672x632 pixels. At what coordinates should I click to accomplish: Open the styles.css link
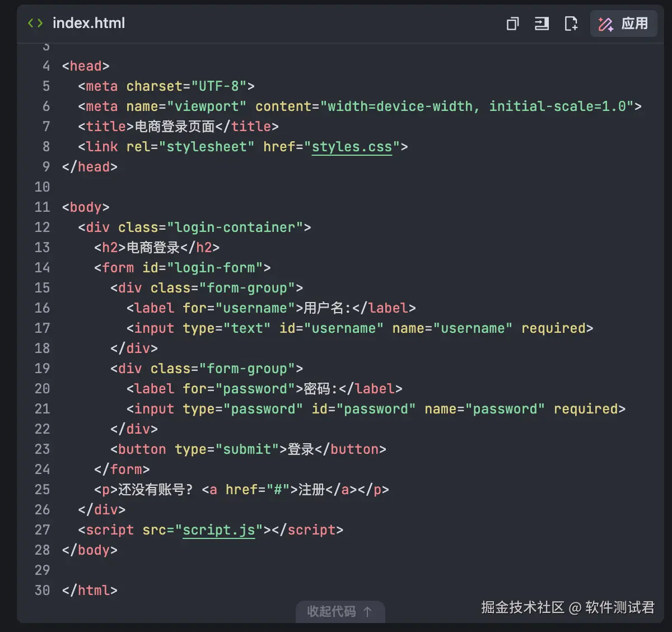point(352,147)
